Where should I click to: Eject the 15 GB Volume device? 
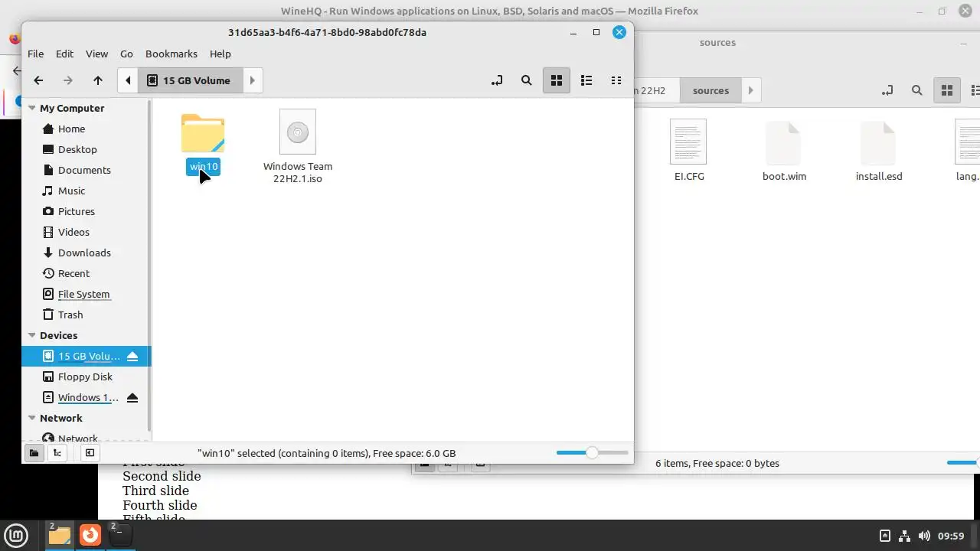pos(132,356)
